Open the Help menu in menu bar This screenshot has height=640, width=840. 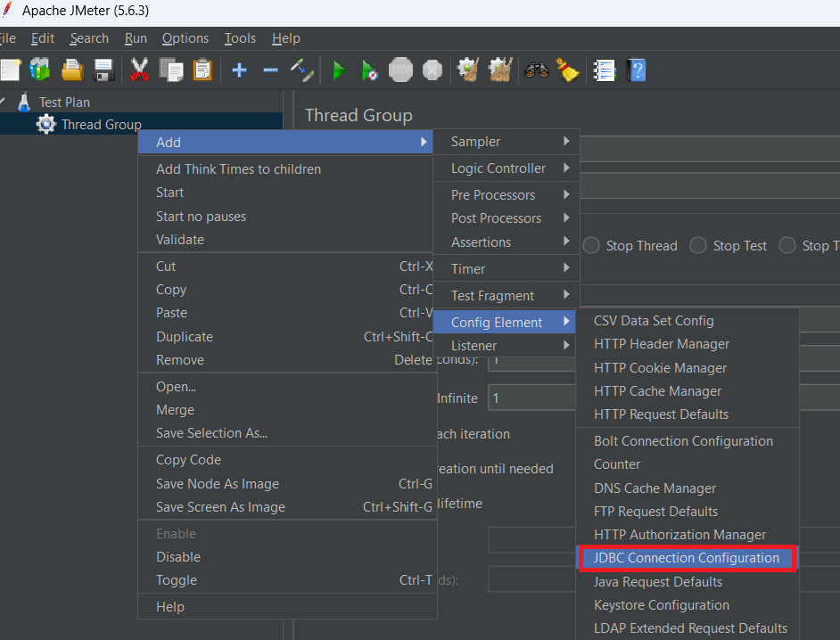(x=286, y=38)
